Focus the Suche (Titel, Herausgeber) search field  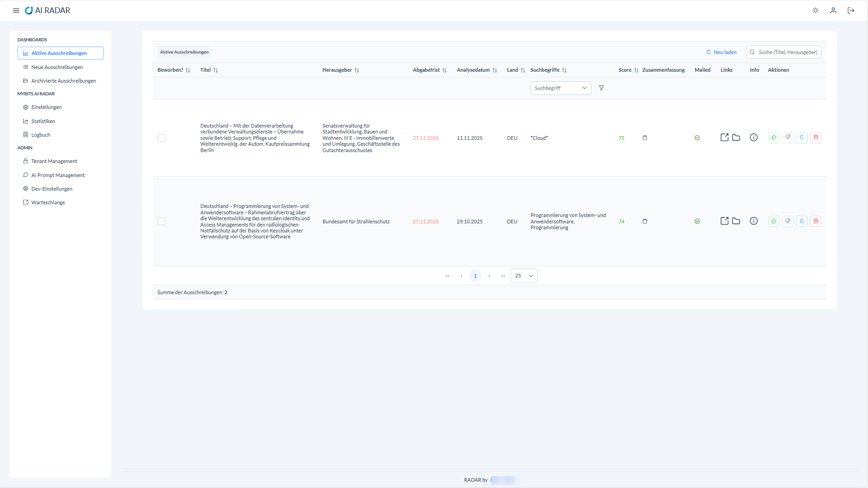pyautogui.click(x=783, y=52)
